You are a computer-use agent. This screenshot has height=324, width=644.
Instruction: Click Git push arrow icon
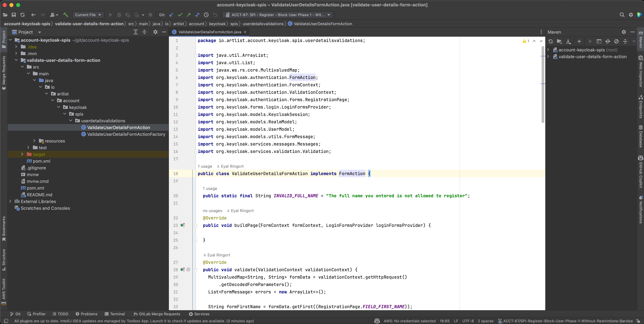tap(189, 15)
